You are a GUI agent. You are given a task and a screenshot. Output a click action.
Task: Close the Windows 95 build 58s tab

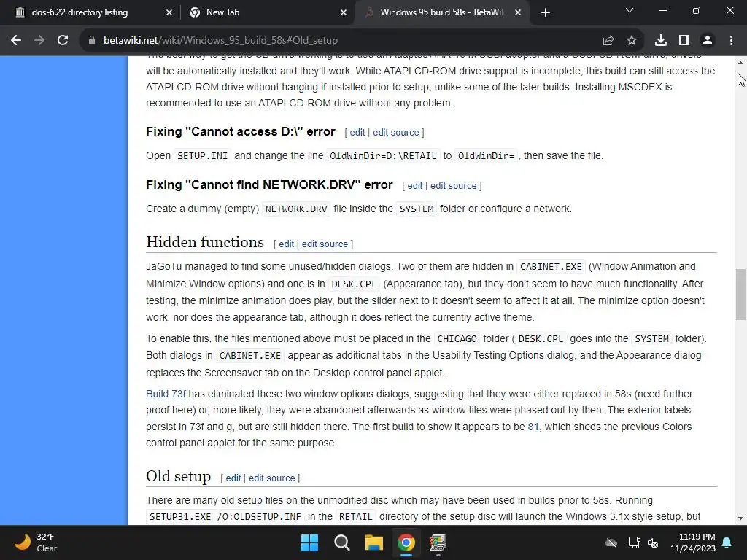[x=518, y=13]
